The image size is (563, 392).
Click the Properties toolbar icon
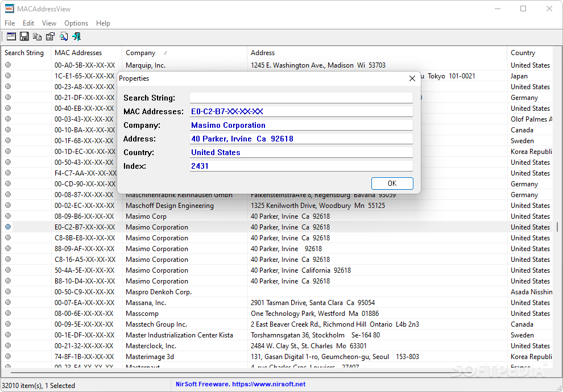tap(50, 36)
